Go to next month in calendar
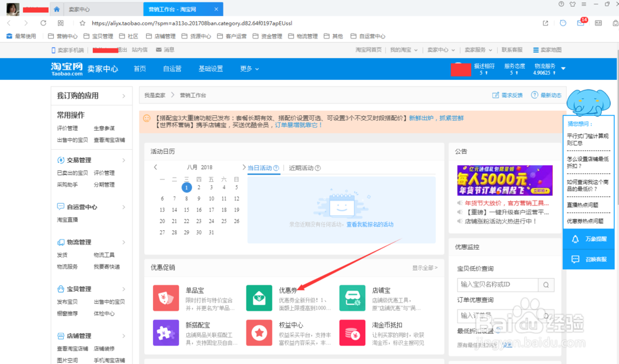The height and width of the screenshot is (364, 619). tap(244, 167)
